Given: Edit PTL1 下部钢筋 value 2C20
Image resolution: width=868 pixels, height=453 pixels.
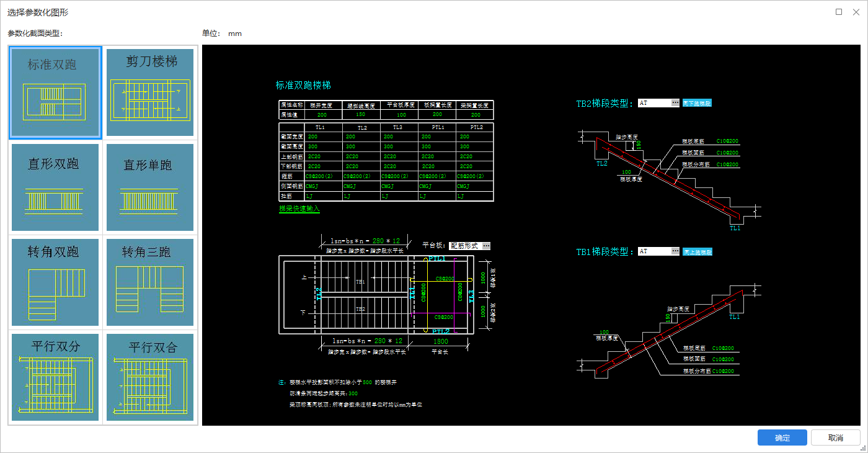Looking at the screenshot, I should [x=428, y=166].
